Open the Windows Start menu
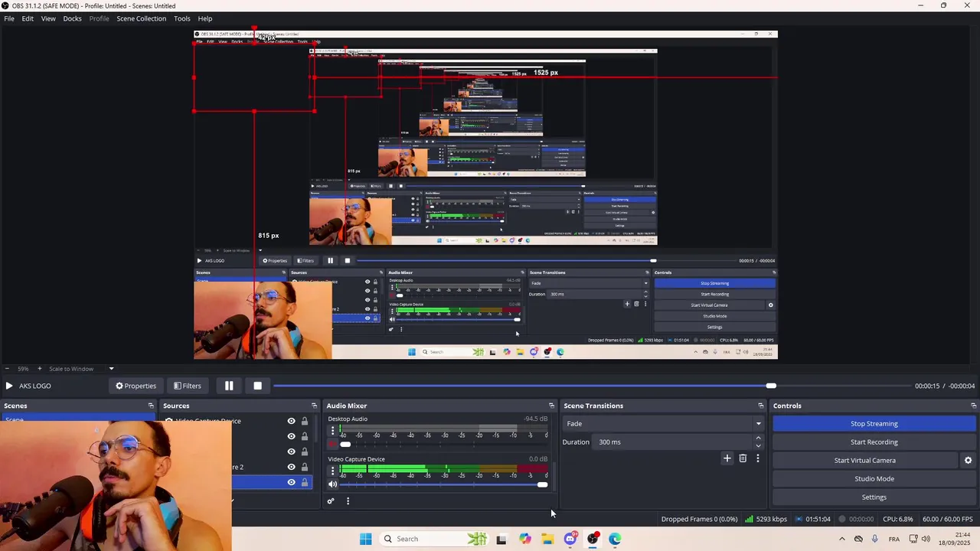This screenshot has height=551, width=980. (x=366, y=539)
